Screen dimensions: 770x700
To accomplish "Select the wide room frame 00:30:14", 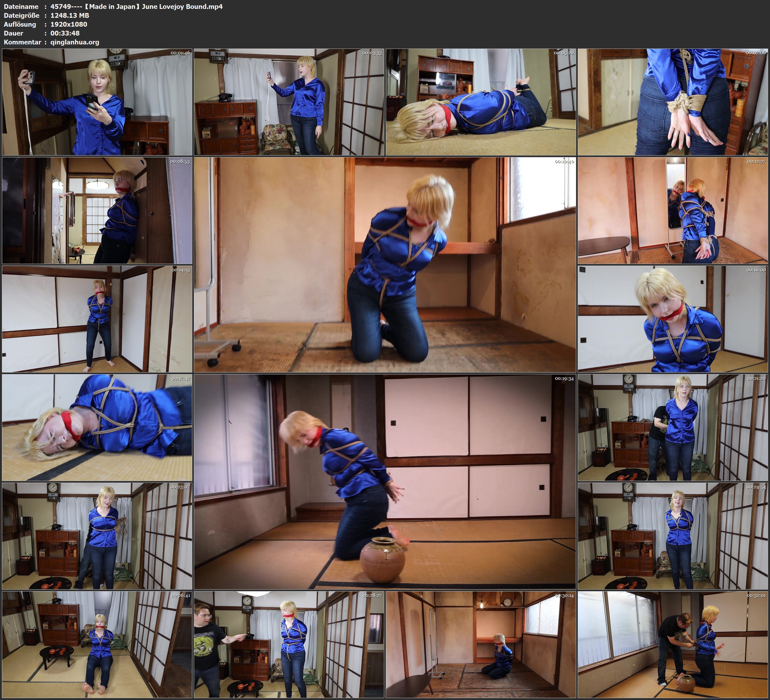I will (x=480, y=644).
